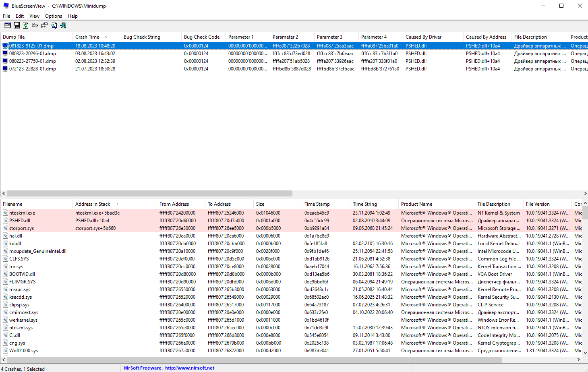Click the 'Local Kernel Debu...' description cell
This screenshot has width=588, height=372.
[498, 244]
